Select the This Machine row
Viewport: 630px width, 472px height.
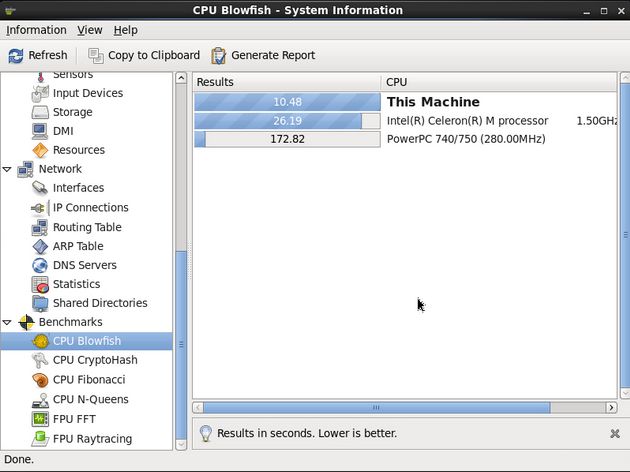(x=405, y=102)
